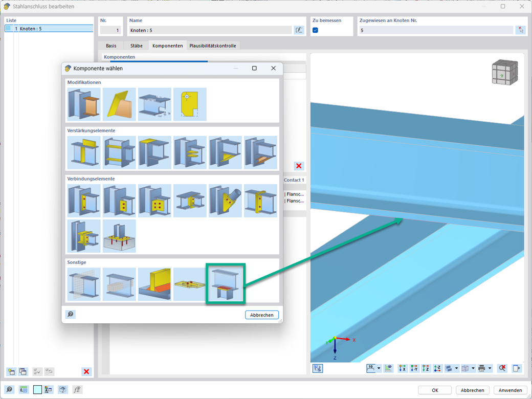Select the cap plate reinforcement component

coord(154,152)
